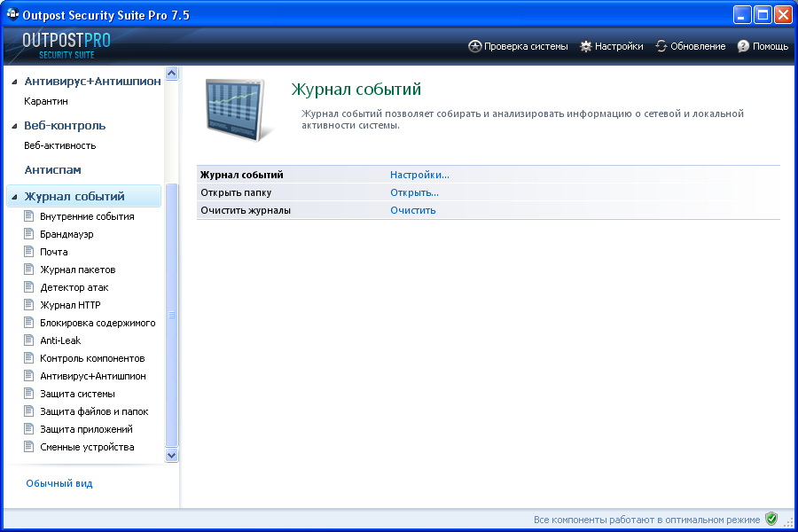Image resolution: width=798 pixels, height=532 pixels.
Task: Click the question mark help icon
Action: pos(743,46)
